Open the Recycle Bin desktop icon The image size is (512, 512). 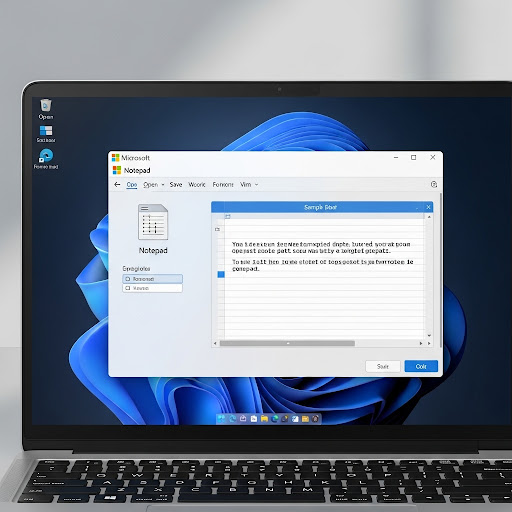tap(46, 105)
